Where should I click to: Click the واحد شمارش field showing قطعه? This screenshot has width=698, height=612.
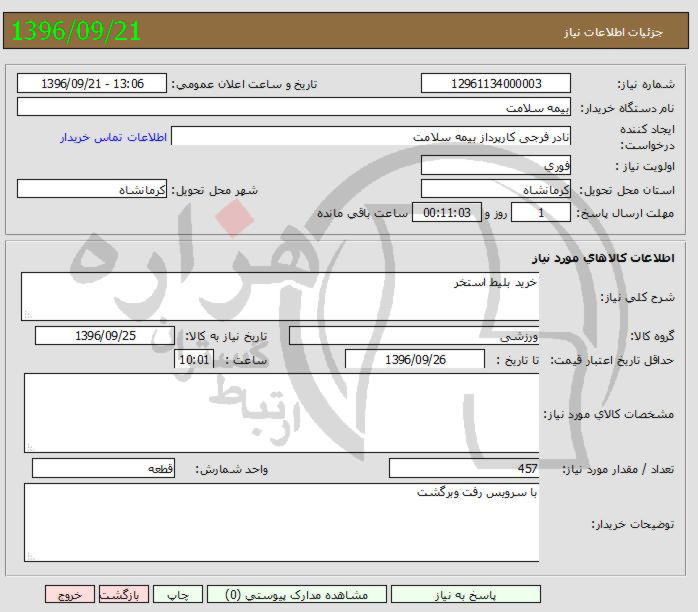103,468
